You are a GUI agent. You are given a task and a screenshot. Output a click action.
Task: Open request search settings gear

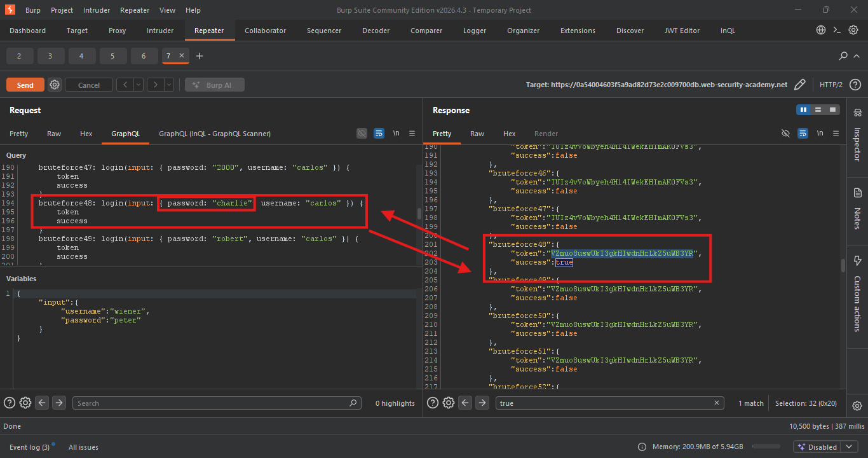25,403
